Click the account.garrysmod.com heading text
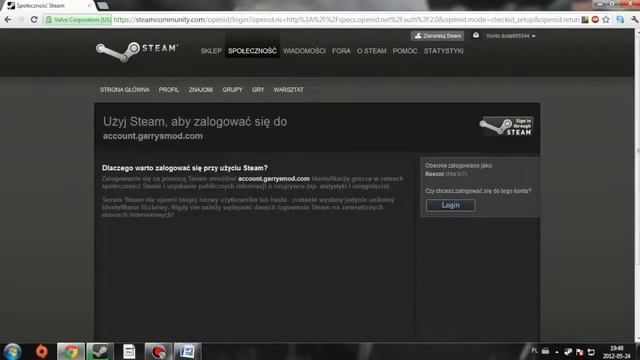The height and width of the screenshot is (360, 640). point(153,136)
